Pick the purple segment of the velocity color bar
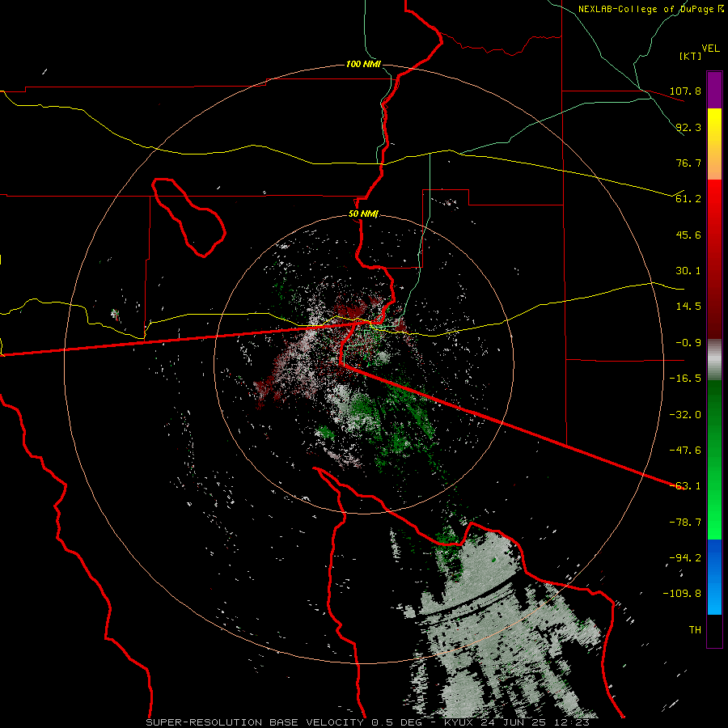The width and height of the screenshot is (728, 728). (x=714, y=90)
